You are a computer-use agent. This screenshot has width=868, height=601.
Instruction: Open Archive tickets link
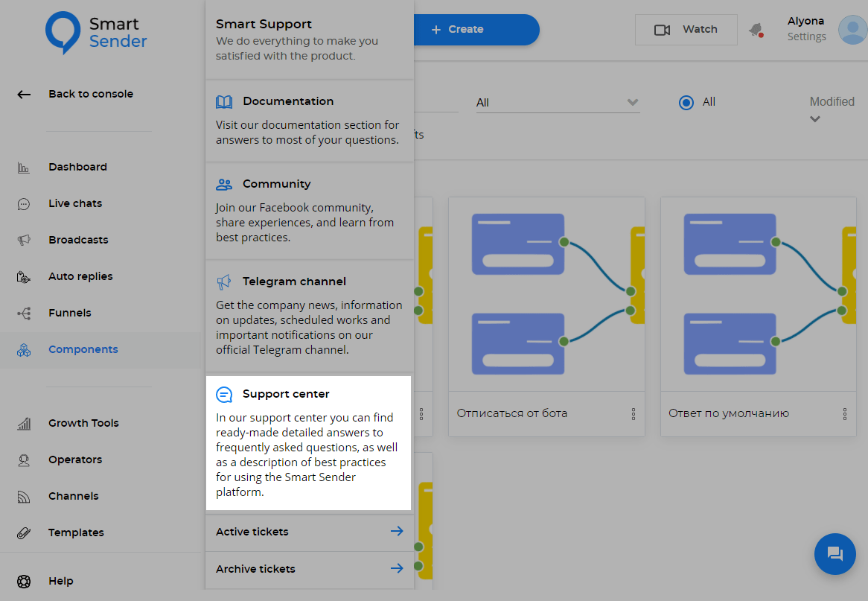coord(310,569)
